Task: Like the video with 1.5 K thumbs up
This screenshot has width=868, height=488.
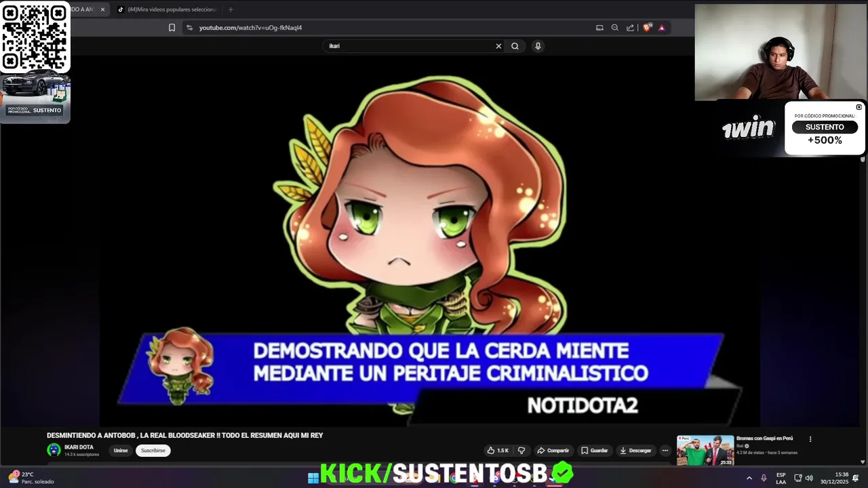Action: click(497, 451)
